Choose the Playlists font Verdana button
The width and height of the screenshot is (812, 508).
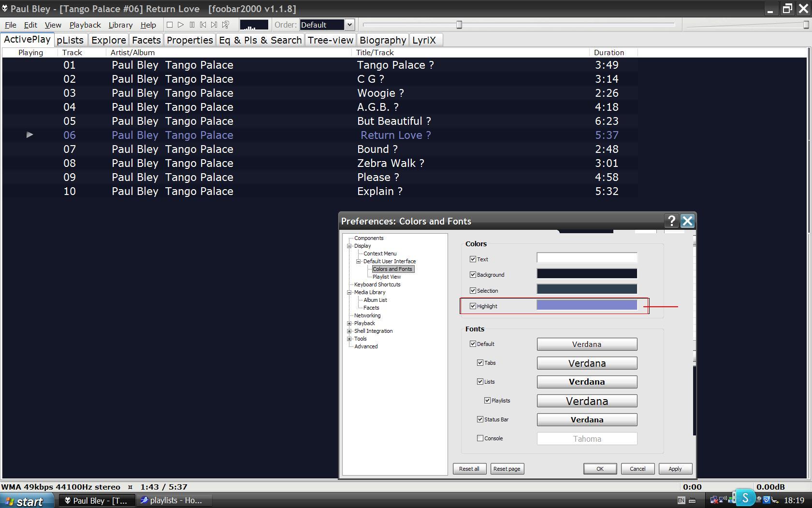coord(587,401)
